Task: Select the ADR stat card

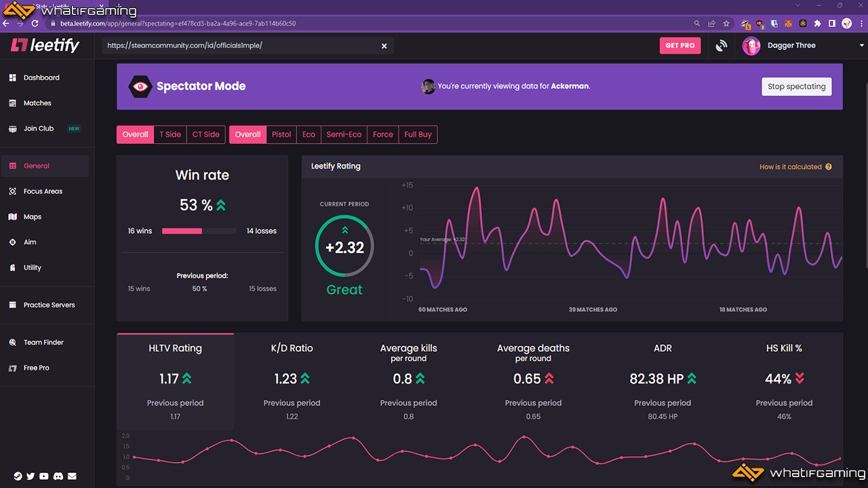Action: 663,382
